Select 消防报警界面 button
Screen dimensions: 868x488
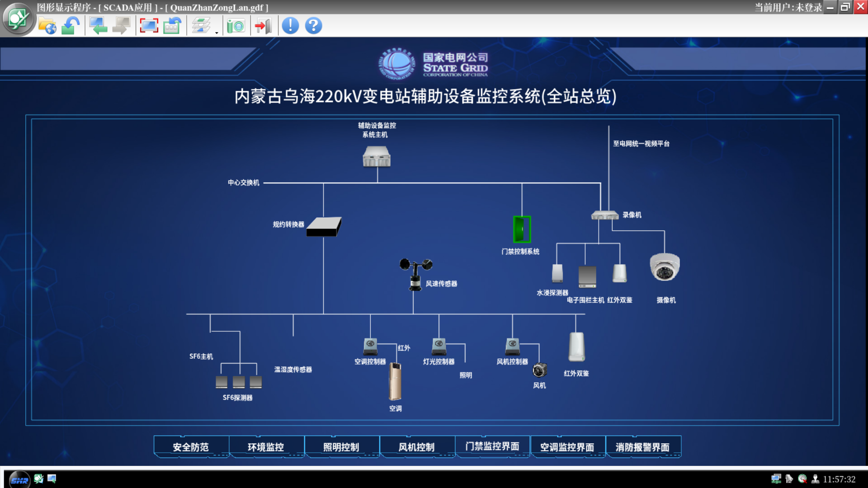642,447
